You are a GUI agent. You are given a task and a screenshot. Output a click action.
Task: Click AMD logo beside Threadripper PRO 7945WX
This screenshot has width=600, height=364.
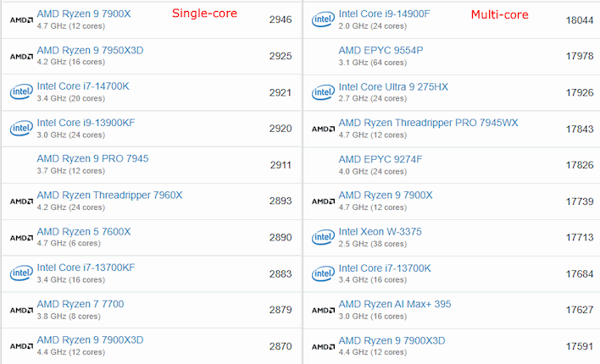(x=324, y=130)
